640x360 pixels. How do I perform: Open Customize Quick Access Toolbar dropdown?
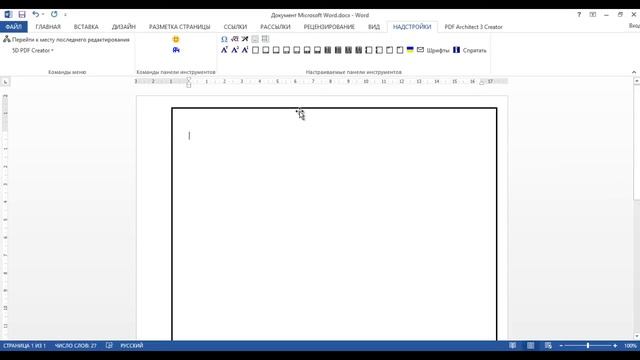point(65,15)
